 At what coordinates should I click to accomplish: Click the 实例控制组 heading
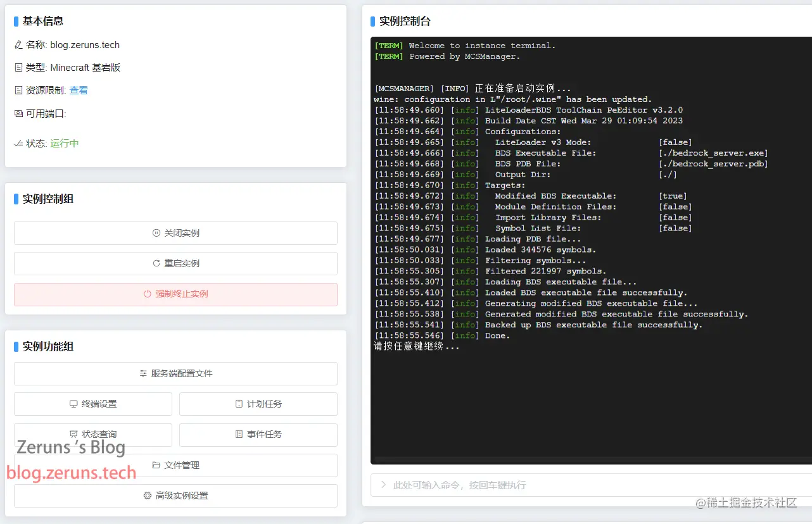point(48,199)
